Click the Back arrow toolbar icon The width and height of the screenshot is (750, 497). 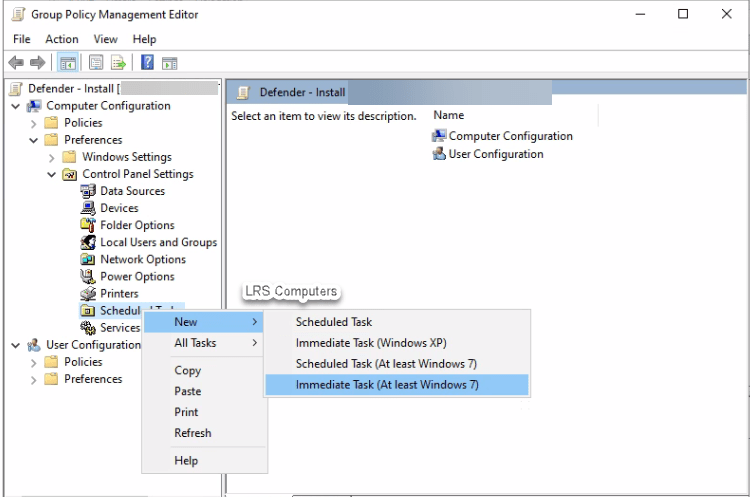click(x=15, y=62)
